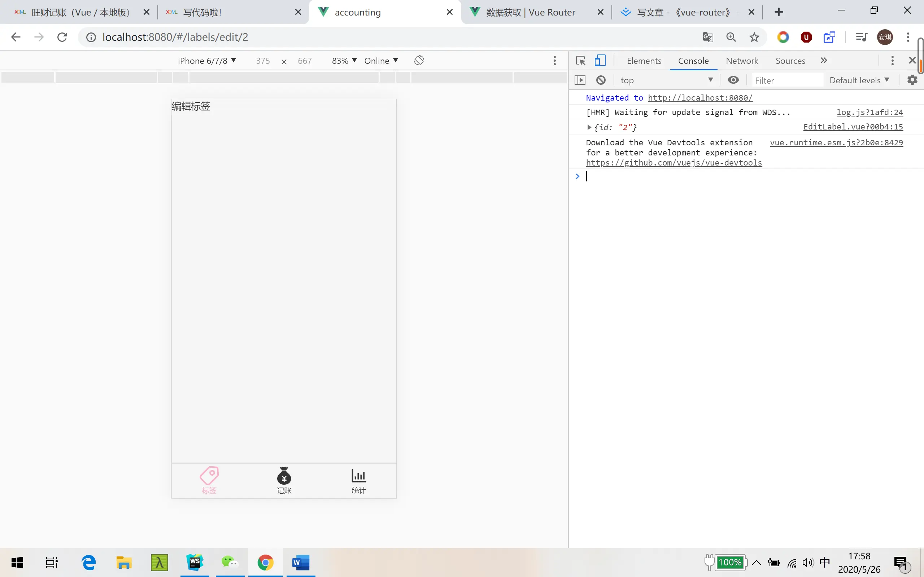Open the iPhone 6/7/8 device dropdown
This screenshot has height=577, width=924.
(x=206, y=61)
